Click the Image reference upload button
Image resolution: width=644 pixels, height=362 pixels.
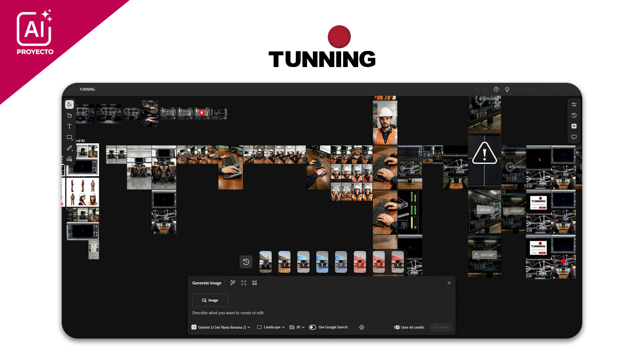210,300
